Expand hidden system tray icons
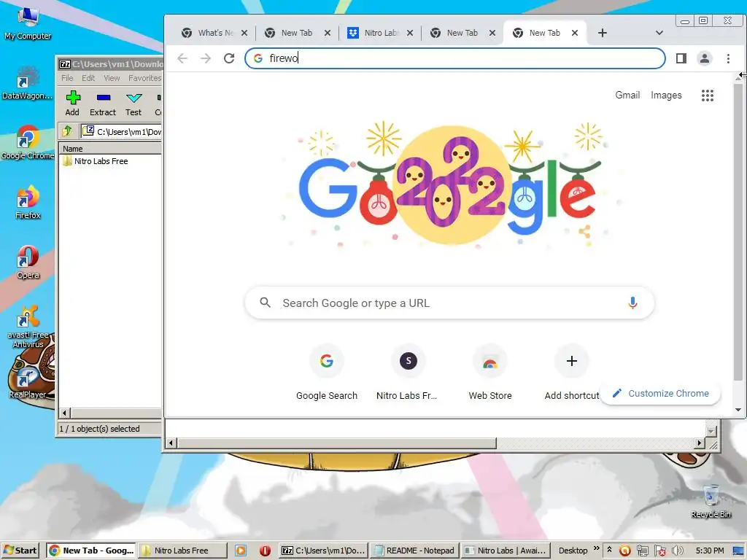Screen dimensions: 747x560 [x=609, y=550]
